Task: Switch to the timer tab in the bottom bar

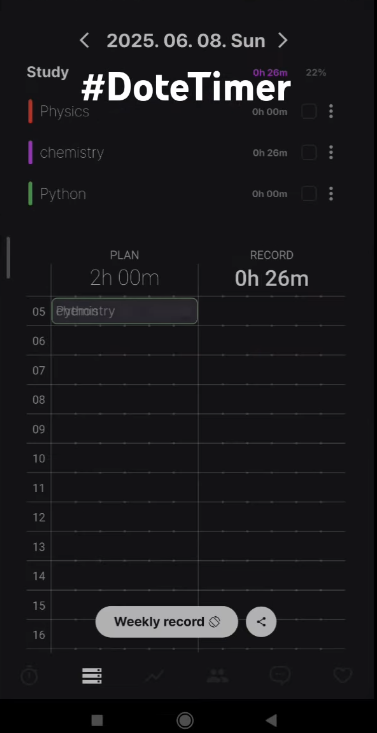Action: 29,676
